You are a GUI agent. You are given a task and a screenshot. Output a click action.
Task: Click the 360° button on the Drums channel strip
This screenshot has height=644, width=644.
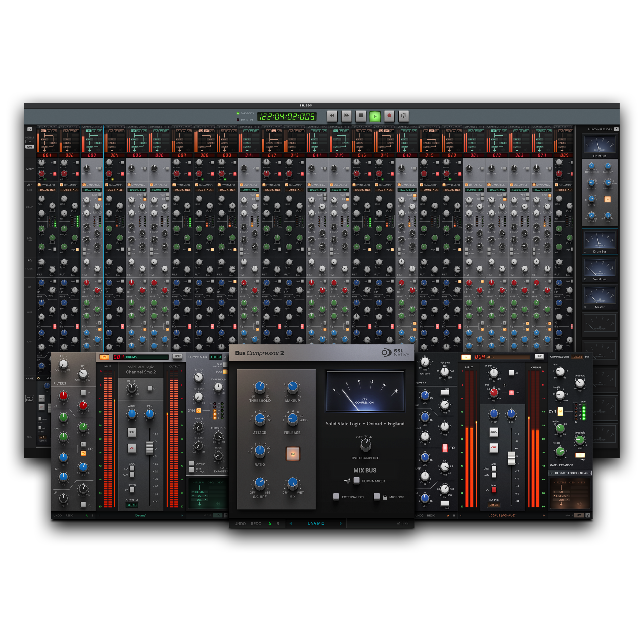click(x=178, y=356)
